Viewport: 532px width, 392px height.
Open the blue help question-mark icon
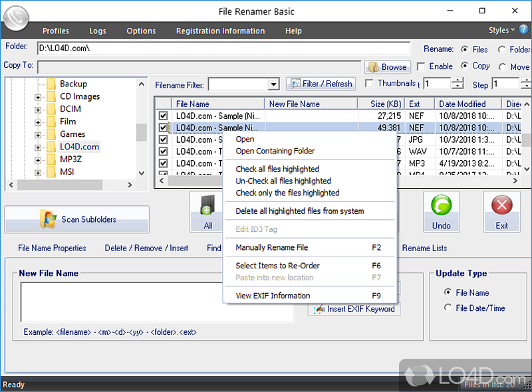(523, 29)
